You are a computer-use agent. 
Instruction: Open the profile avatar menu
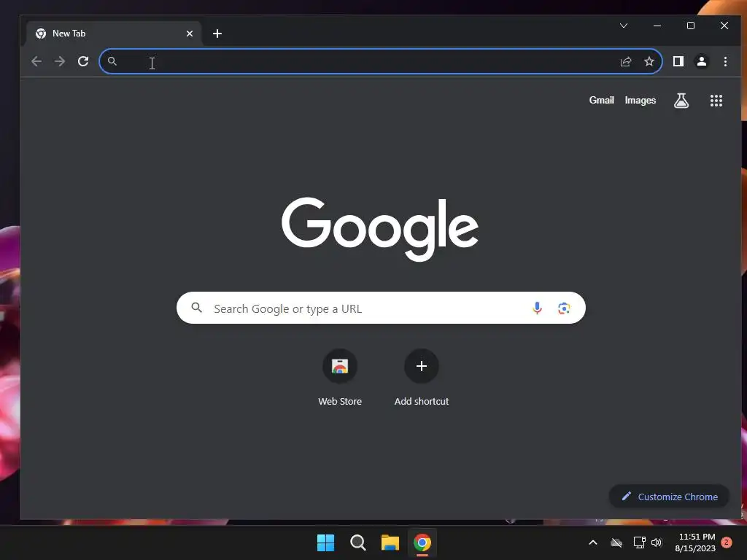[701, 61]
